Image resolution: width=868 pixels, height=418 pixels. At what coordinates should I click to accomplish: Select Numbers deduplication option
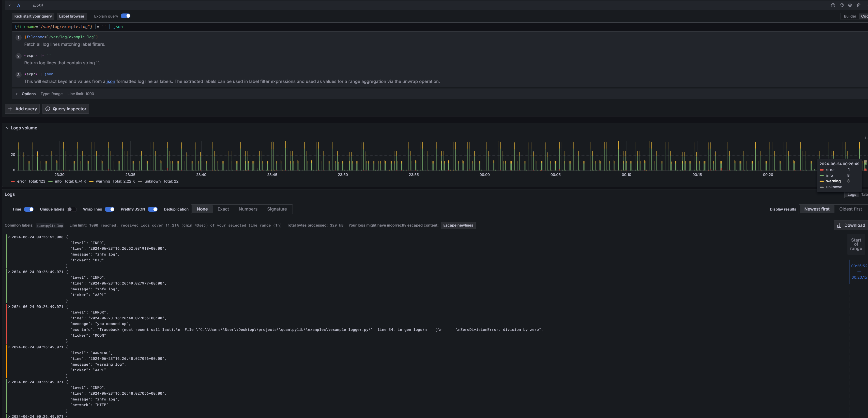click(248, 209)
